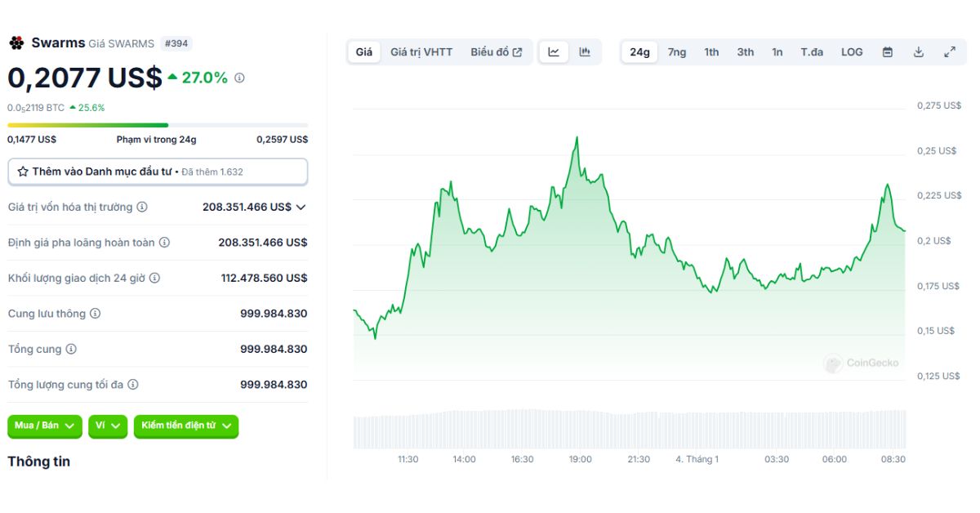Open Biểu đồ external chart link

pos(496,52)
